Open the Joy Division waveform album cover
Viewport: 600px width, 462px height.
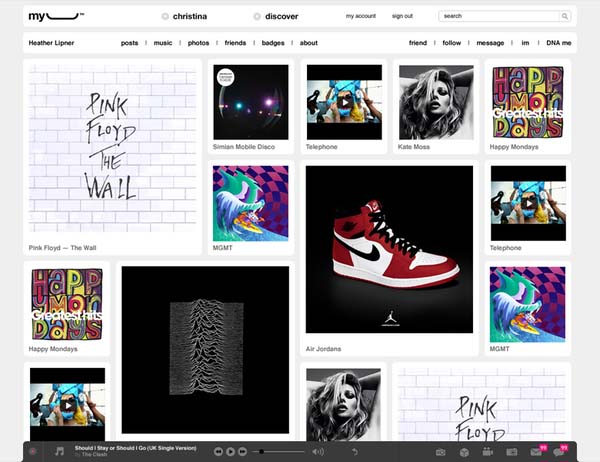(205, 350)
